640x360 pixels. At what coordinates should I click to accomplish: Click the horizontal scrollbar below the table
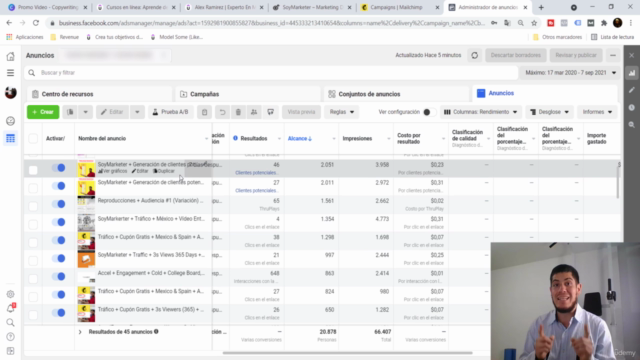[347, 353]
